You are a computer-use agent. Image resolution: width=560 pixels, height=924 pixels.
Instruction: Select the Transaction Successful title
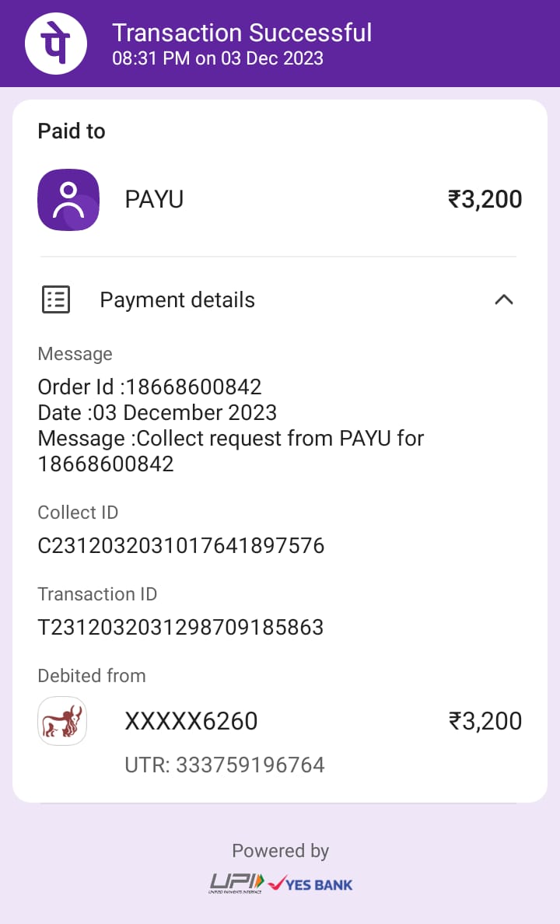[x=242, y=33]
